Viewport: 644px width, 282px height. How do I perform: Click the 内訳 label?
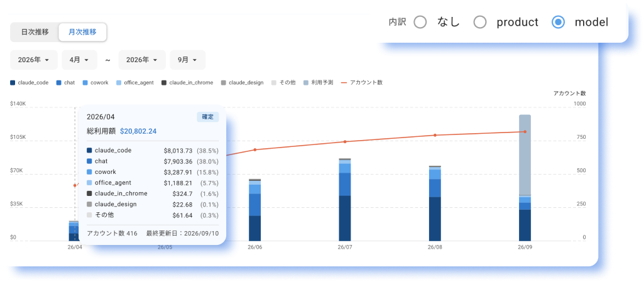397,22
